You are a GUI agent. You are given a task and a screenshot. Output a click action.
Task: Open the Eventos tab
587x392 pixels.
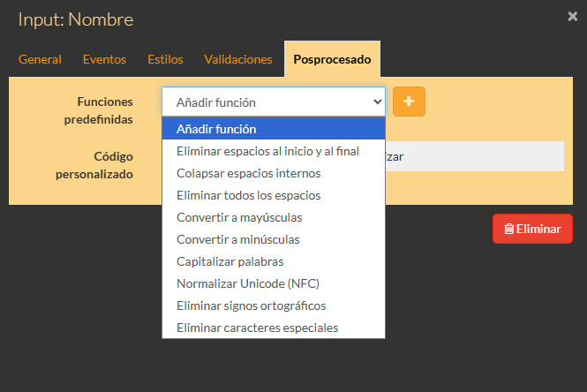104,59
